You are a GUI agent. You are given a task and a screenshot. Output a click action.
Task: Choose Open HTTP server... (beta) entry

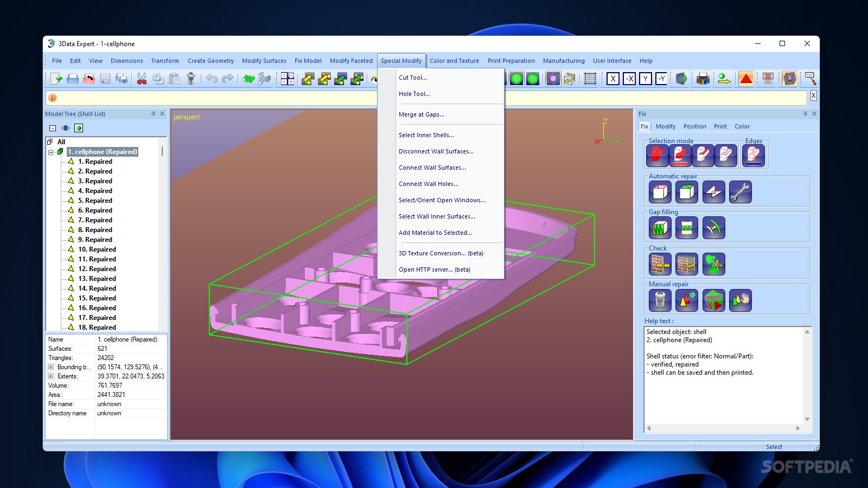(x=435, y=269)
